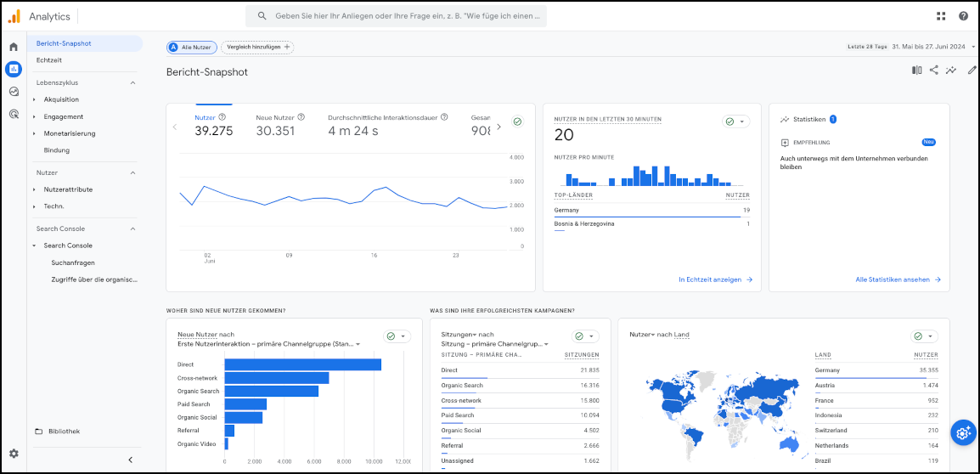Click the Direct bar in channel chart

pos(302,364)
